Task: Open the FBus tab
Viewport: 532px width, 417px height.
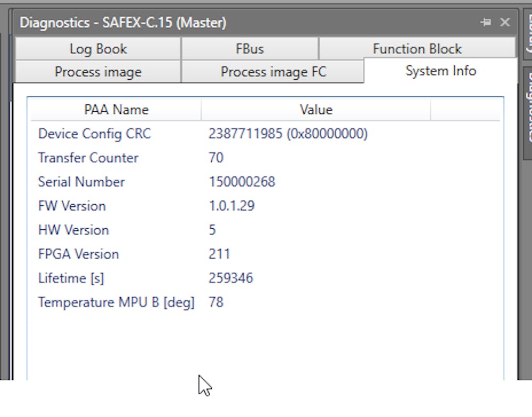Action: [x=250, y=48]
